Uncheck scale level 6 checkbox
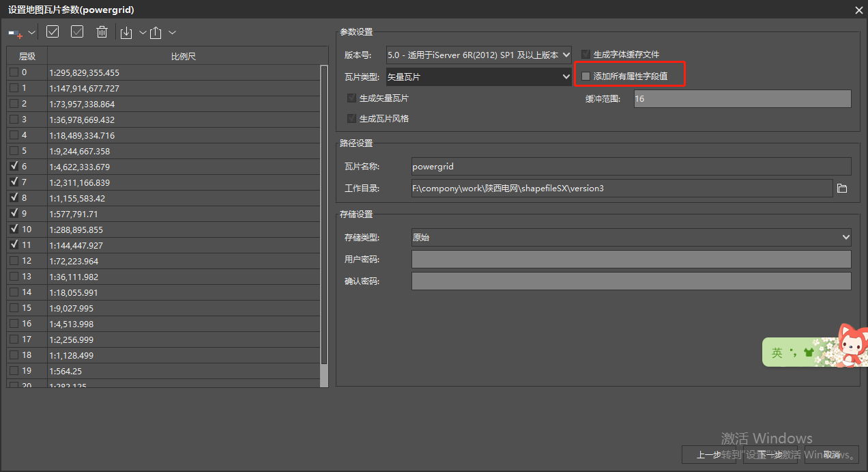This screenshot has width=868, height=472. [14, 167]
